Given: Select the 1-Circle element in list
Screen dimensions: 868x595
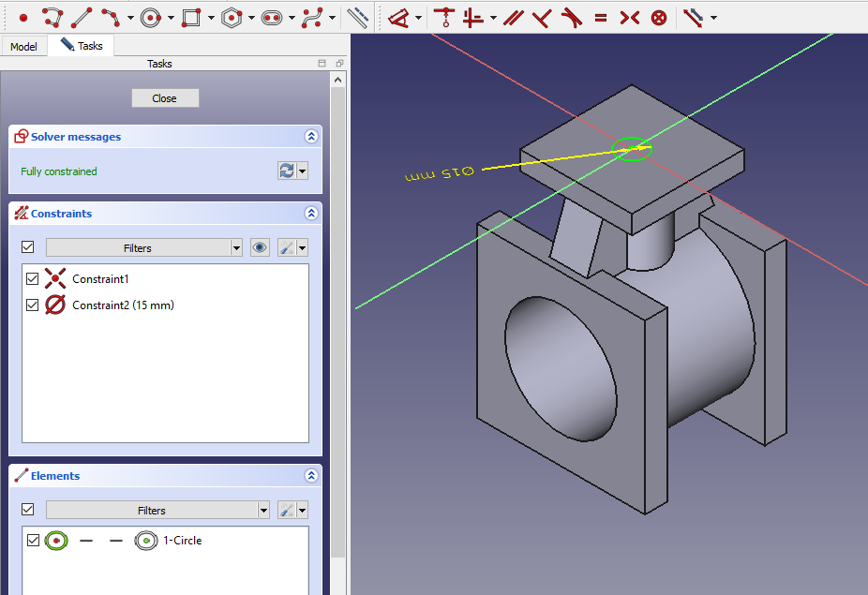Looking at the screenshot, I should (x=182, y=541).
